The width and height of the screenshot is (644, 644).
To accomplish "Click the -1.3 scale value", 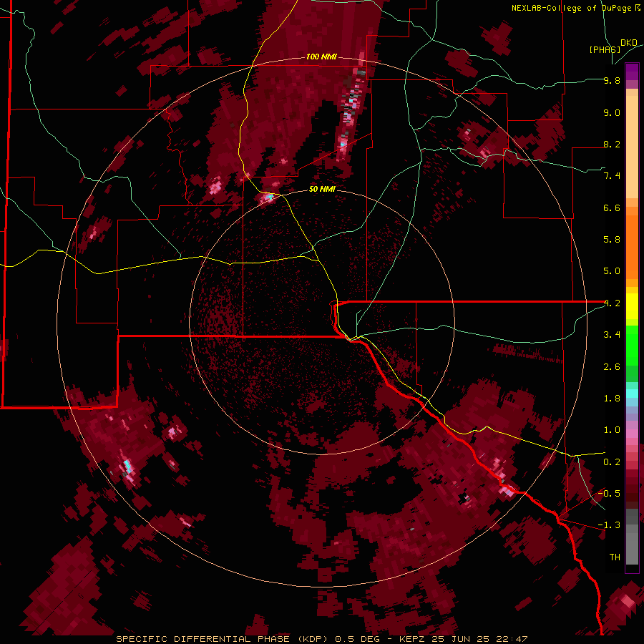I will [610, 525].
